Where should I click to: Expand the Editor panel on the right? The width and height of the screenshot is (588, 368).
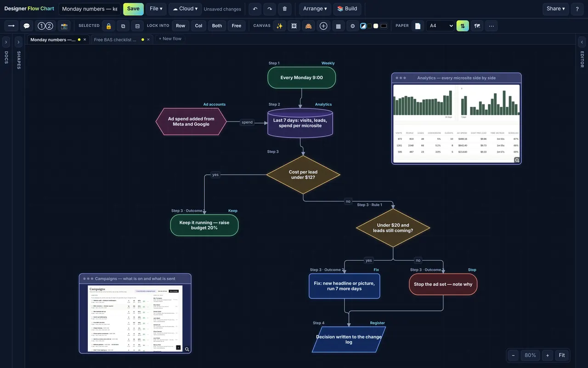pos(582,42)
